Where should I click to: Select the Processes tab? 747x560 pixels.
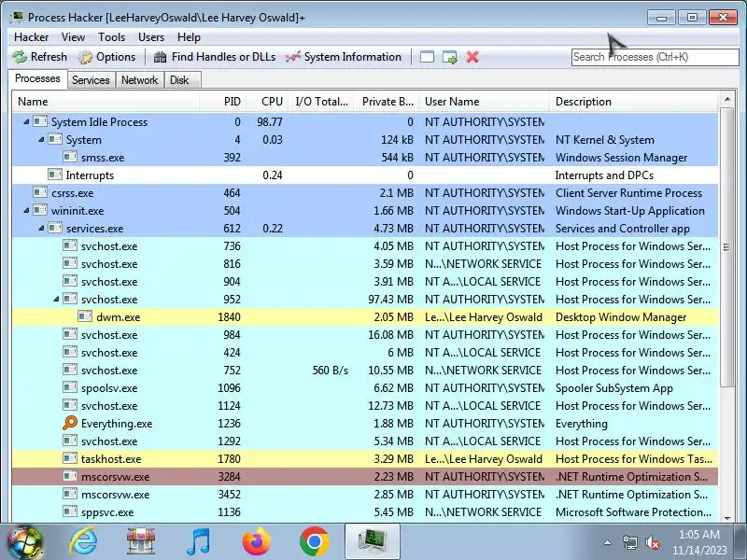click(37, 78)
